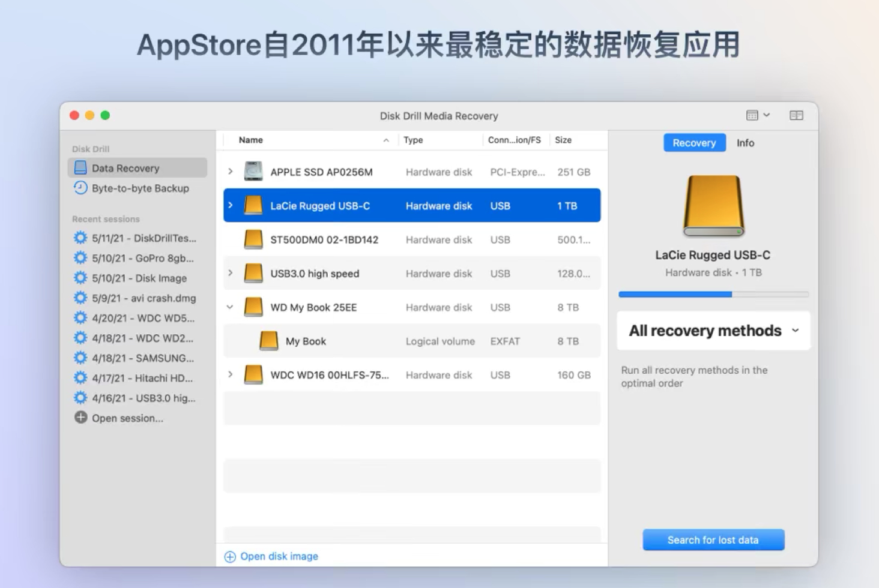Open the All recovery methods dropdown

(713, 331)
